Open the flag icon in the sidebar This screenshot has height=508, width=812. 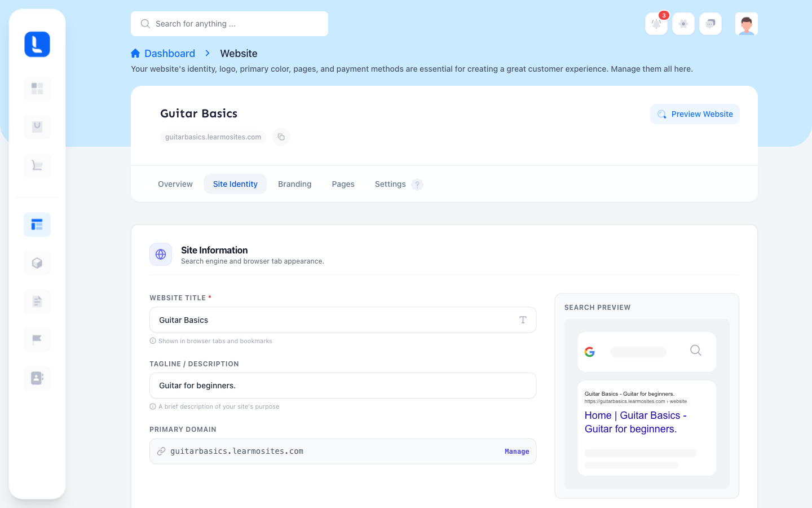click(37, 340)
